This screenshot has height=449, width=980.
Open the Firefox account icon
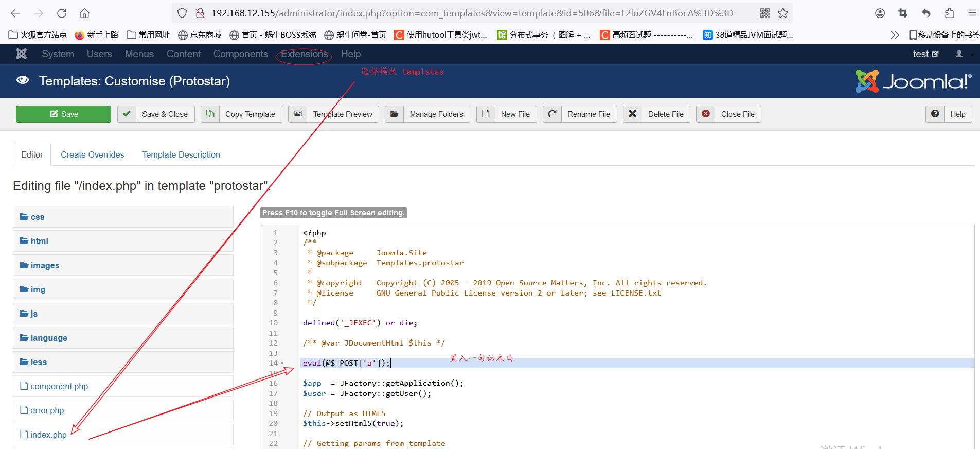point(880,13)
